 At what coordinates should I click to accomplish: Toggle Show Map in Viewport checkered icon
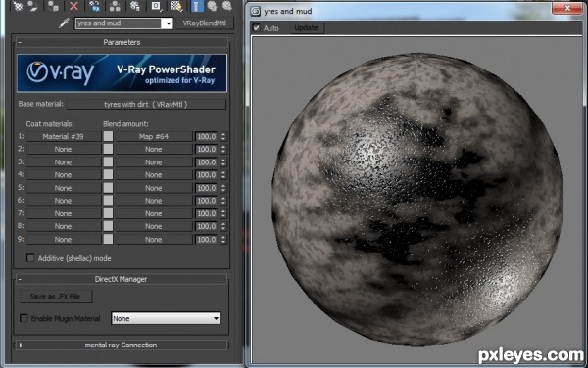point(176,6)
